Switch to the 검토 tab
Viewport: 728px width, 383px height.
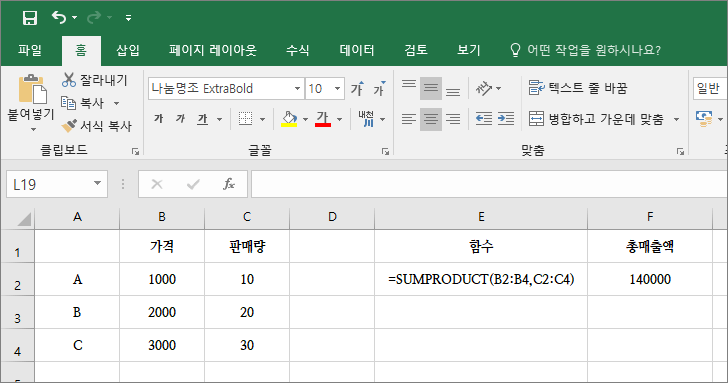[416, 50]
